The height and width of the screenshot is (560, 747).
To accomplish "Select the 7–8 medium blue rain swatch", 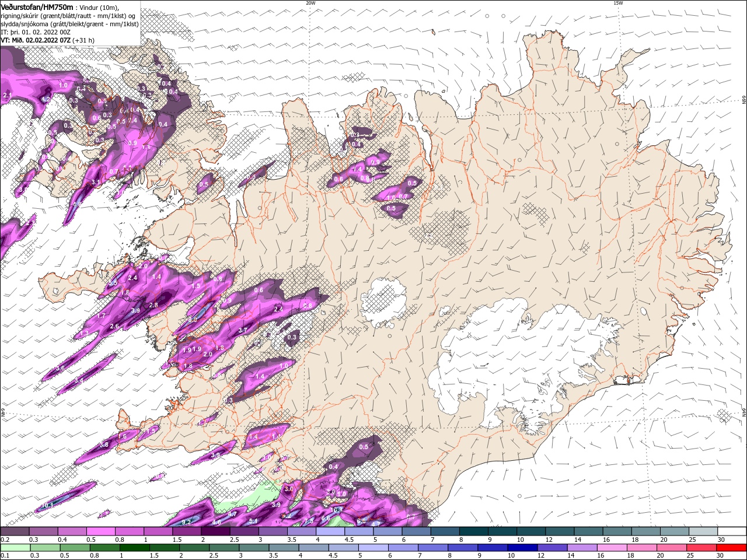I will (434, 548).
